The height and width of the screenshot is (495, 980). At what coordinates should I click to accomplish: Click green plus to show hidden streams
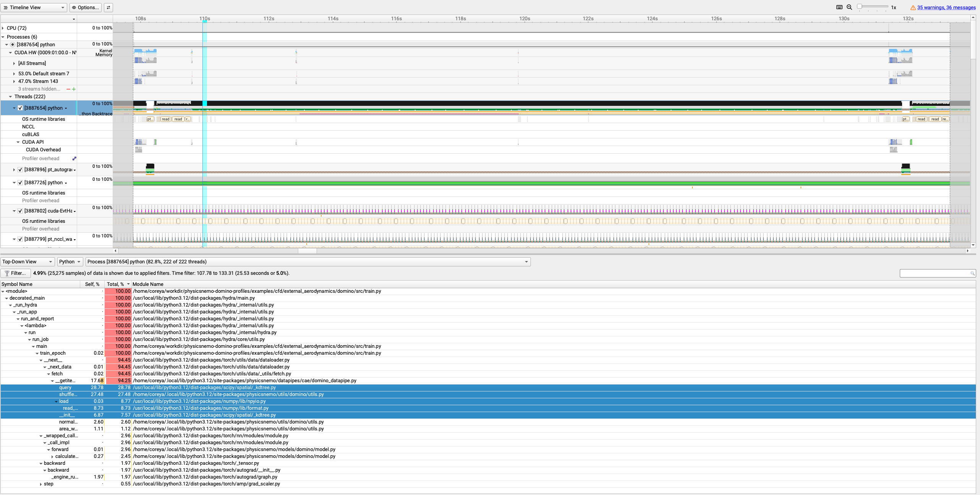(74, 89)
